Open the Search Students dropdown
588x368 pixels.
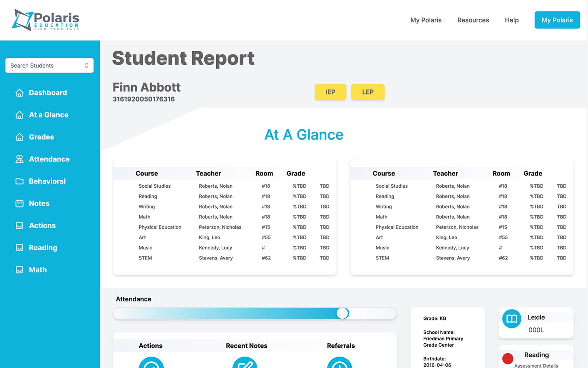coord(49,66)
